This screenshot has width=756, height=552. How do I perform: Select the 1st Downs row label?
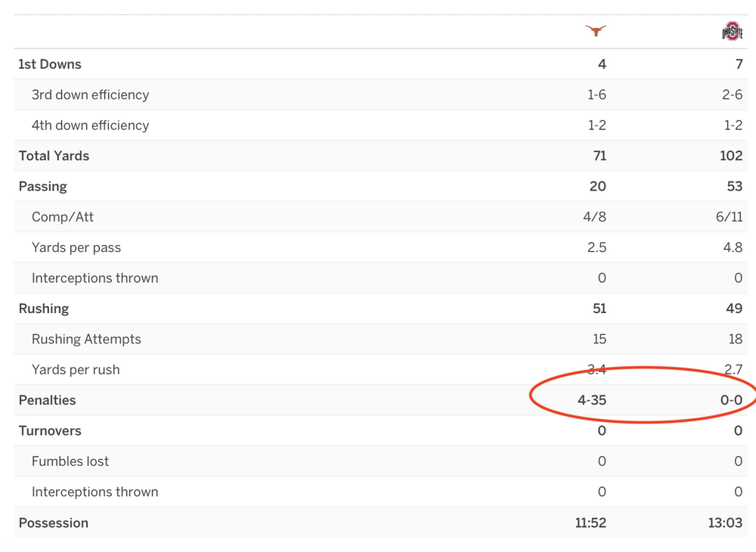pos(50,64)
